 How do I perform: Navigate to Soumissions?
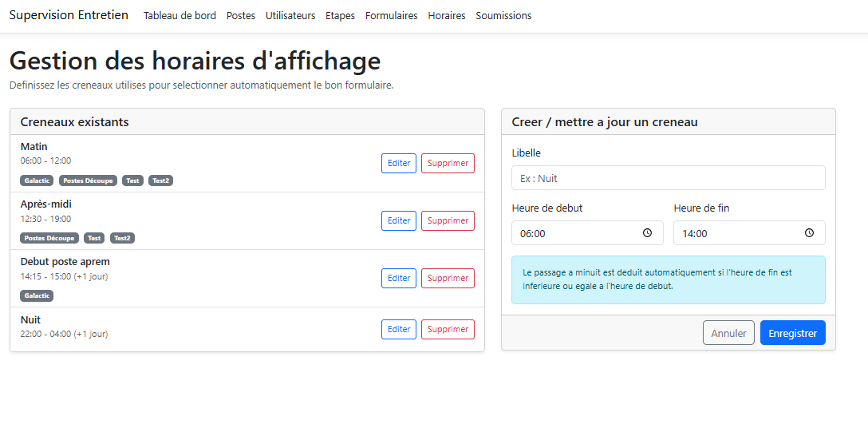(x=503, y=16)
